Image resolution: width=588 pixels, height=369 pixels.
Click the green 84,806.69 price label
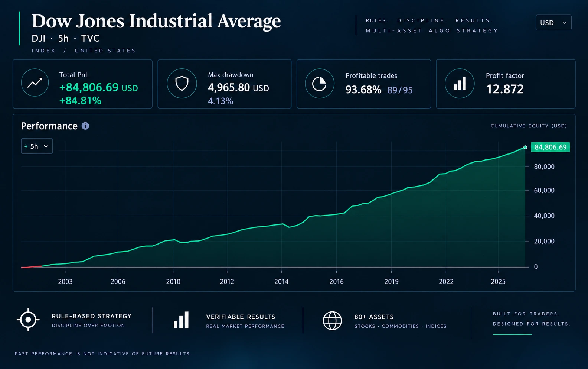551,147
